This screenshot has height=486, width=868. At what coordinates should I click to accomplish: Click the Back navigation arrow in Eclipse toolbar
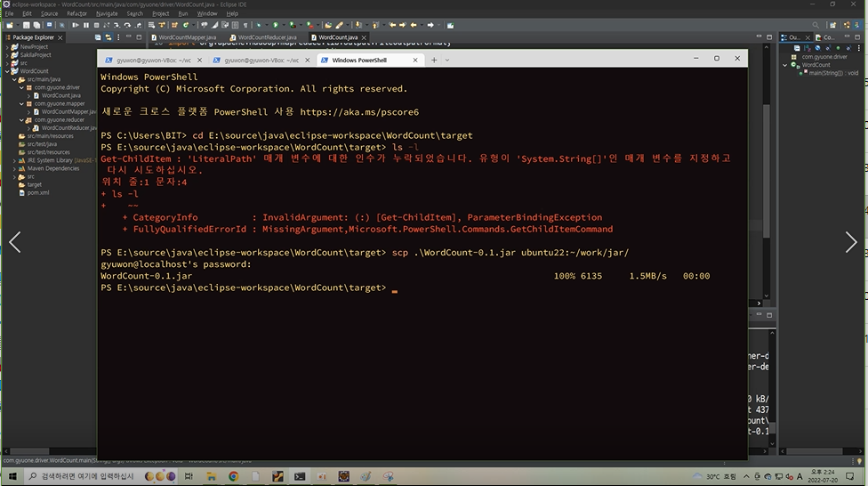[x=414, y=25]
